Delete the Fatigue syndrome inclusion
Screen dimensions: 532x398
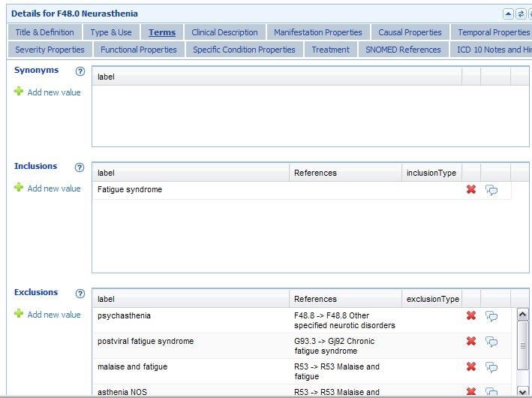click(471, 190)
